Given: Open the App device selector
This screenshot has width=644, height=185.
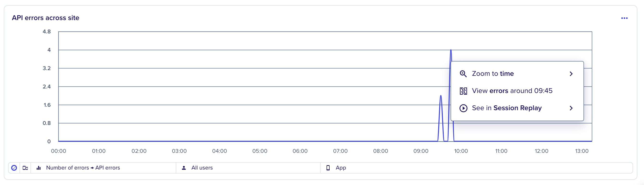Looking at the screenshot, I should pos(476,168).
